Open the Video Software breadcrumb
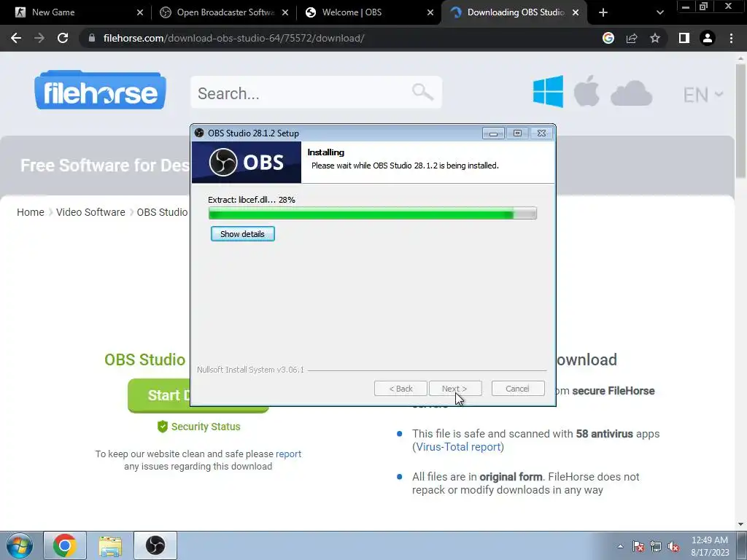The height and width of the screenshot is (560, 747). (x=90, y=212)
